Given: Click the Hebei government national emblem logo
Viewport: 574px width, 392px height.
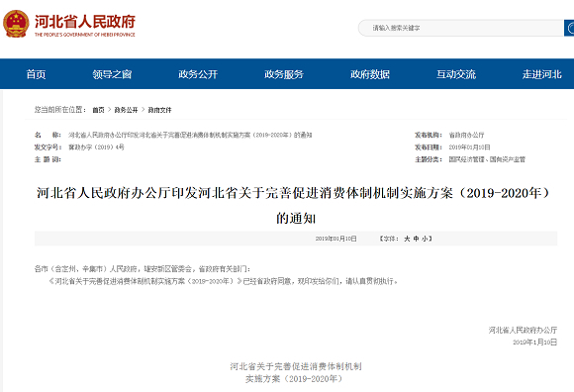Looking at the screenshot, I should [16, 24].
